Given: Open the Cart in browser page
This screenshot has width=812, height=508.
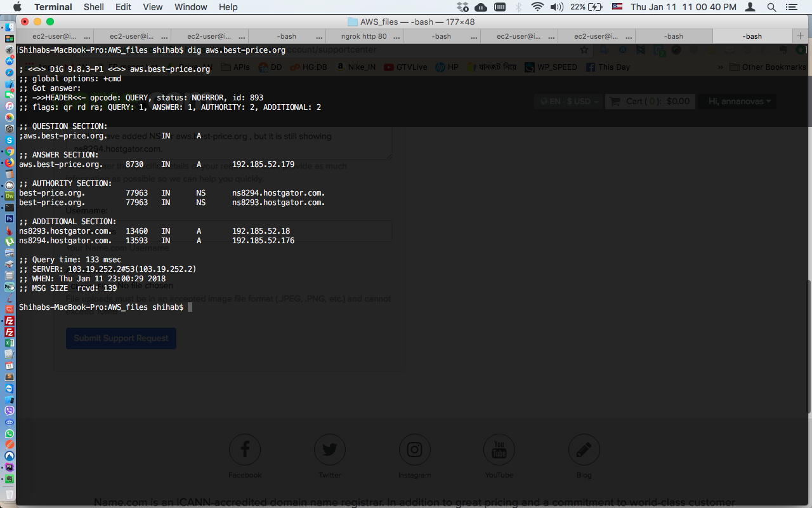Looking at the screenshot, I should click(x=651, y=101).
